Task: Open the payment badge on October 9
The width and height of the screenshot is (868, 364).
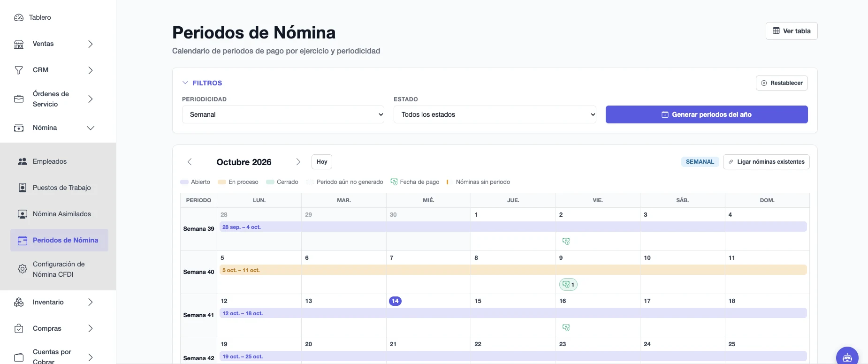Action: pos(568,285)
